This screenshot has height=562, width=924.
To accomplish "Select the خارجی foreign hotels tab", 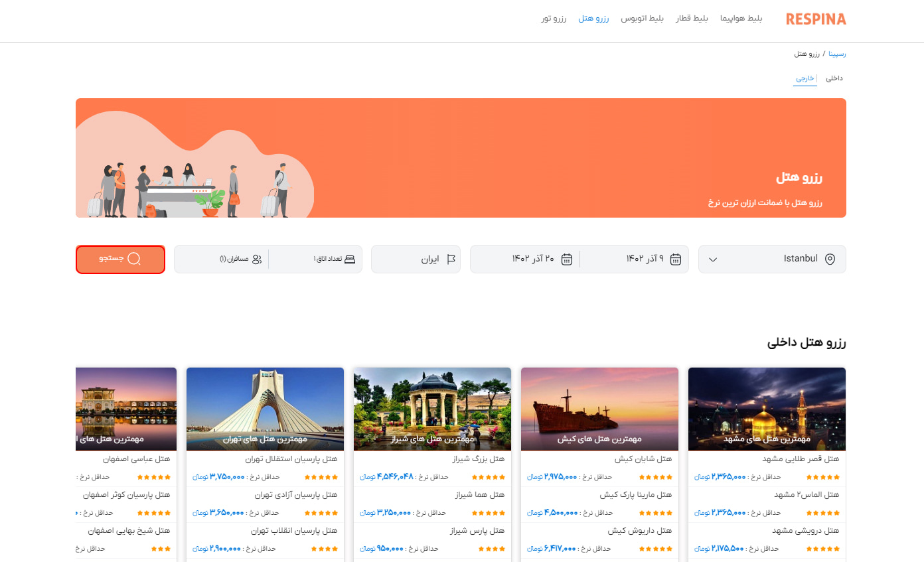I will [x=805, y=78].
